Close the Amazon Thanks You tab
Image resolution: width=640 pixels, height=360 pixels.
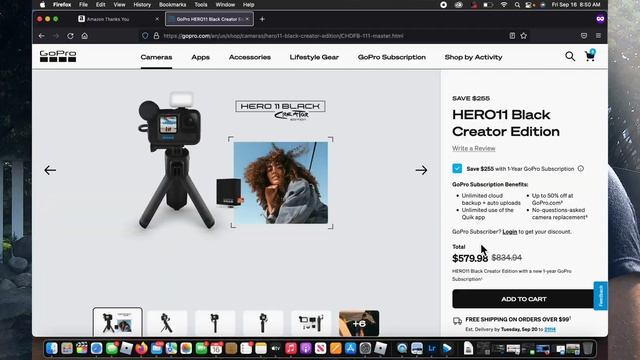pos(157,19)
